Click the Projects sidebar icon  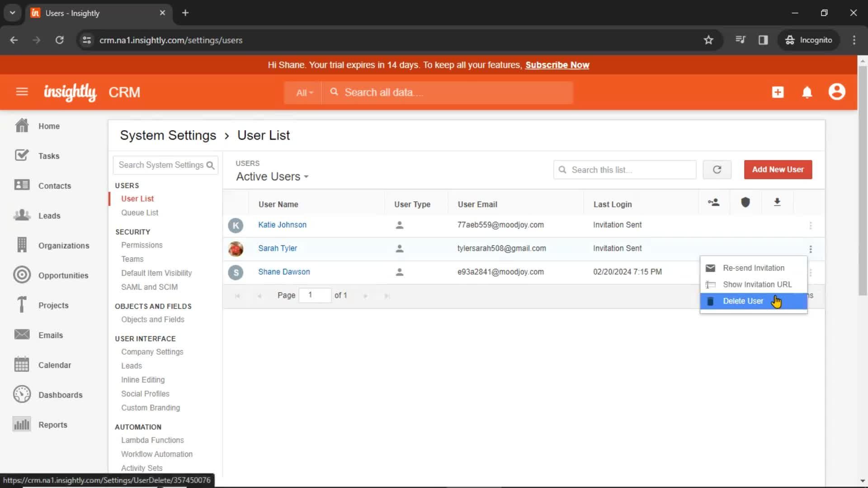coord(22,305)
